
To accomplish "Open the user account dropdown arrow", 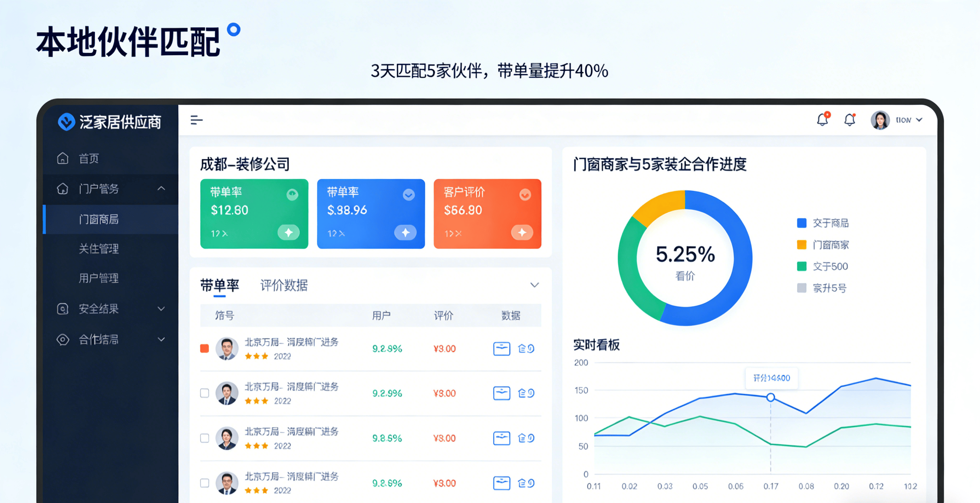I will pyautogui.click(x=919, y=120).
